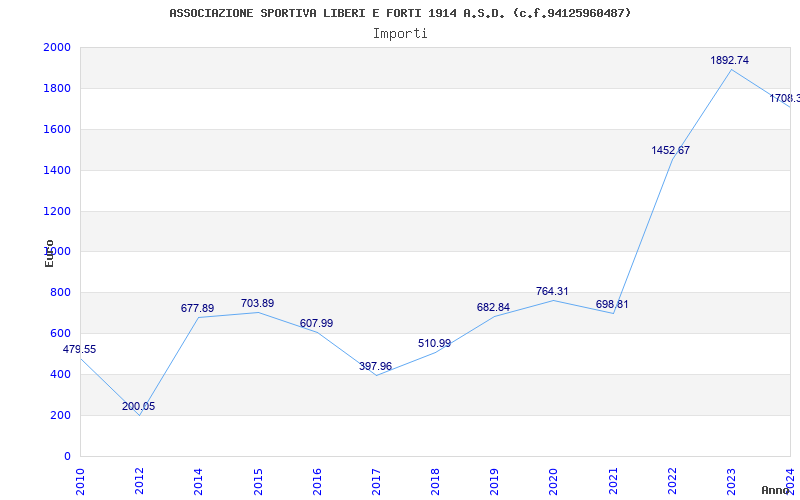This screenshot has width=800, height=500.
Task: Click the 764.31 data label
Action: (552, 291)
